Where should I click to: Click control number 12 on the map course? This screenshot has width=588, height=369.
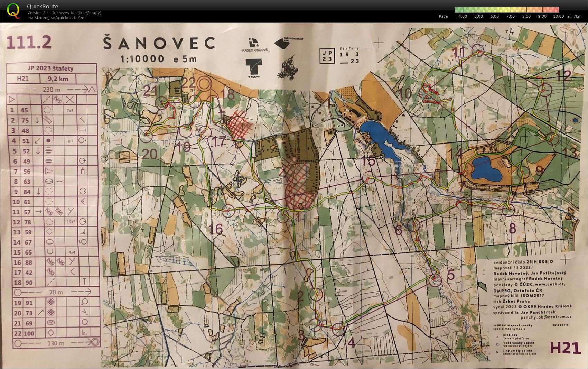(563, 76)
